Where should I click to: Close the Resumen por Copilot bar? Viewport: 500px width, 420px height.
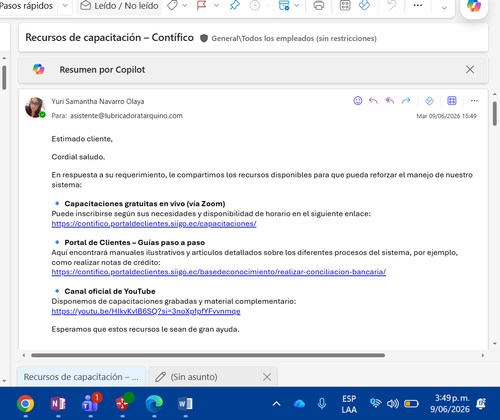(470, 69)
